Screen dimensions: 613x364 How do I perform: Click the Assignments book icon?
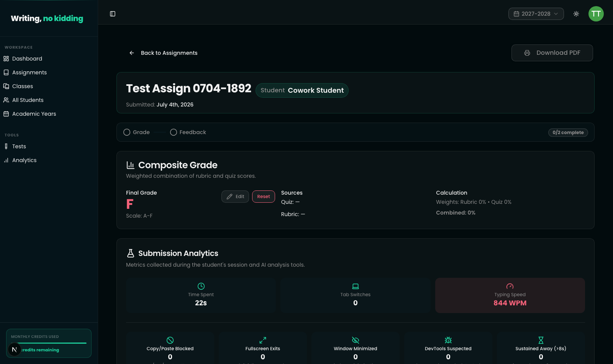coord(6,72)
